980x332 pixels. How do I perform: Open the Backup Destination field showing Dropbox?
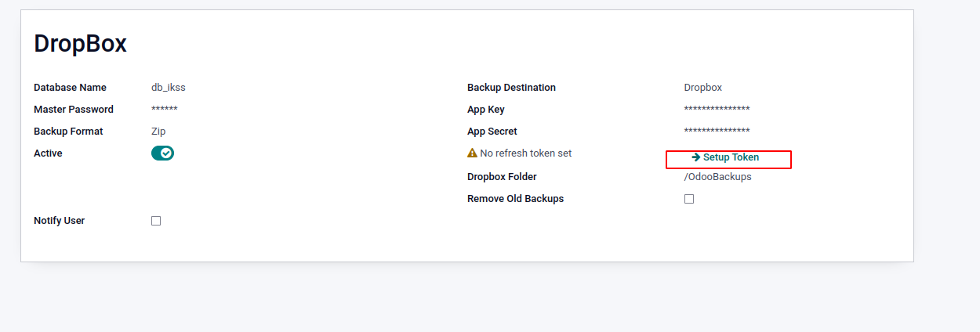(x=702, y=88)
